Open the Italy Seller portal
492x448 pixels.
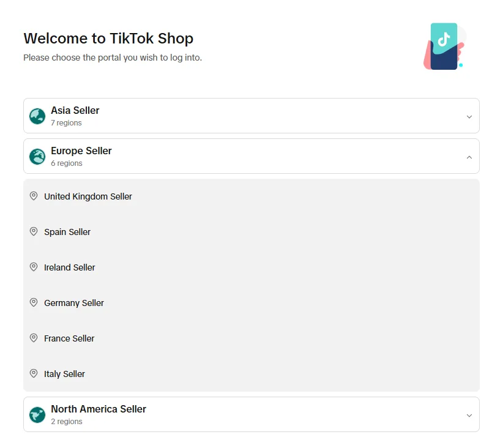[64, 374]
